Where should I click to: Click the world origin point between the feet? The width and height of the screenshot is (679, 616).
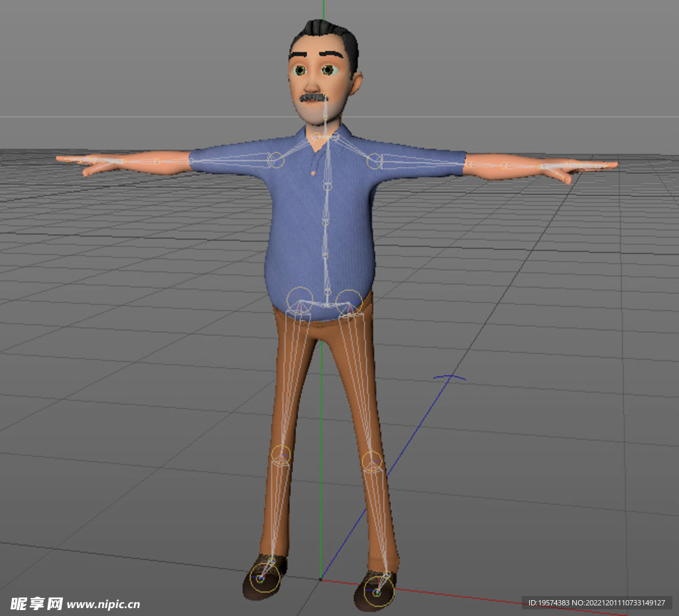pos(321,579)
